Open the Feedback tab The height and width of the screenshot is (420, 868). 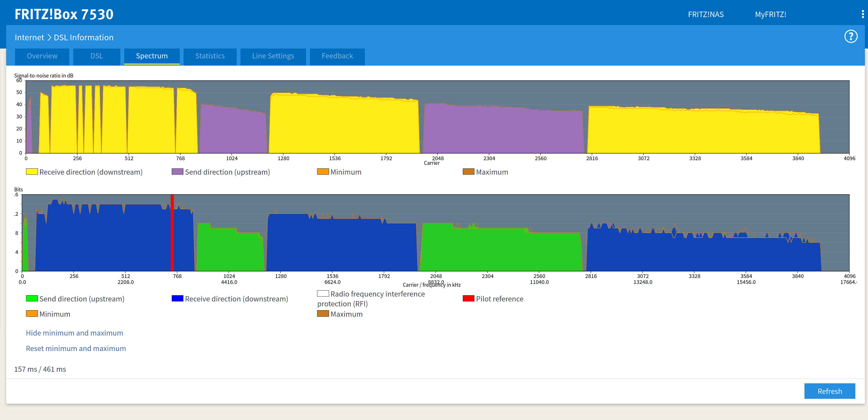(x=337, y=56)
